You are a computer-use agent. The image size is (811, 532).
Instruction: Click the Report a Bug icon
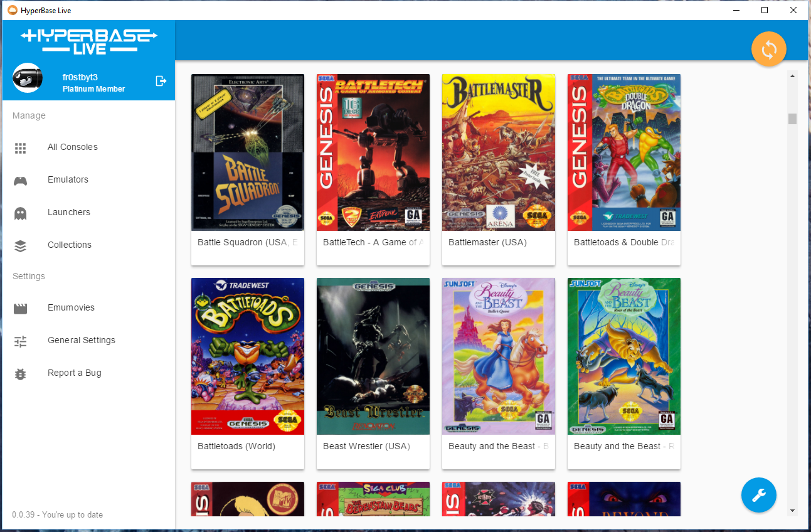(x=21, y=374)
